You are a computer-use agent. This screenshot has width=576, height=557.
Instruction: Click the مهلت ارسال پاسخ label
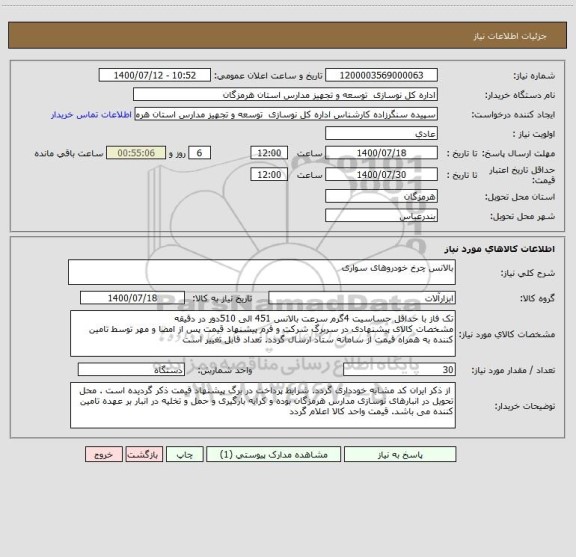click(x=518, y=153)
